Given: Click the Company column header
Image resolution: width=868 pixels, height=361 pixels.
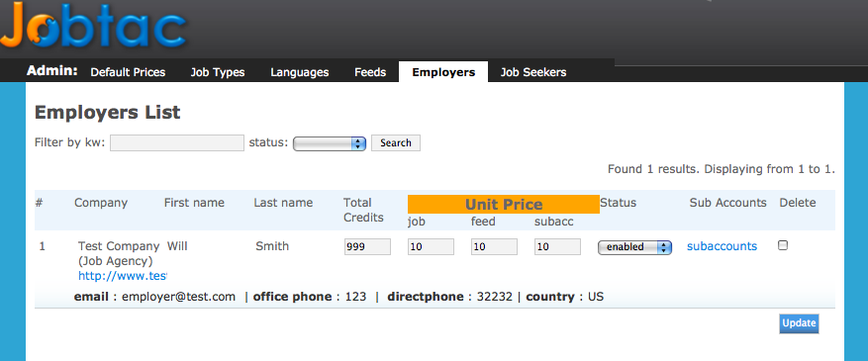Looking at the screenshot, I should [101, 203].
